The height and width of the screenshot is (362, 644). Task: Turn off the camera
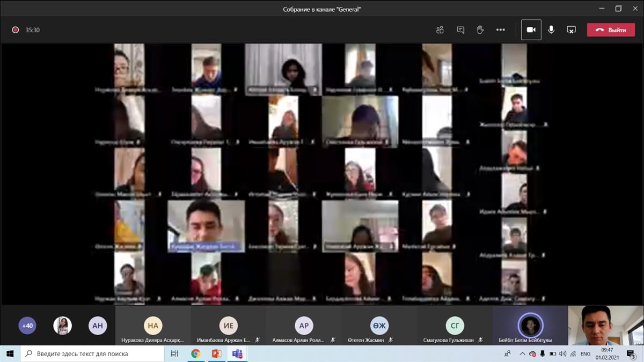pos(531,30)
